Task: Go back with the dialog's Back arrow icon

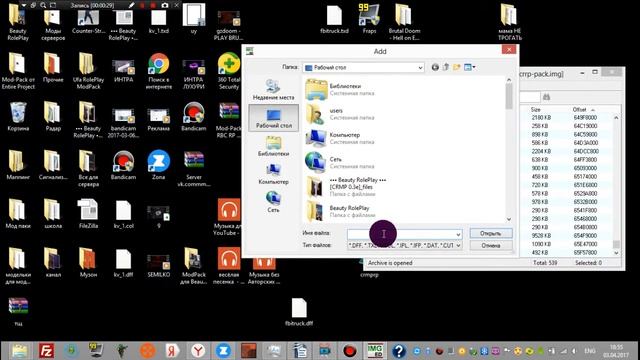Action: (435, 67)
